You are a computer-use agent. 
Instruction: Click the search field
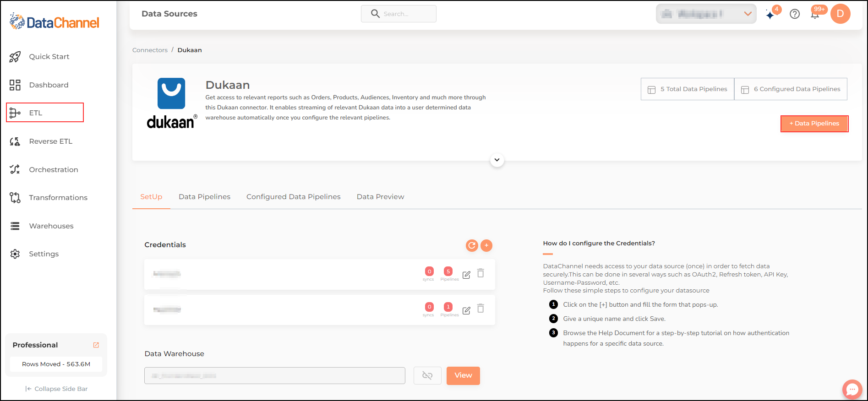399,14
